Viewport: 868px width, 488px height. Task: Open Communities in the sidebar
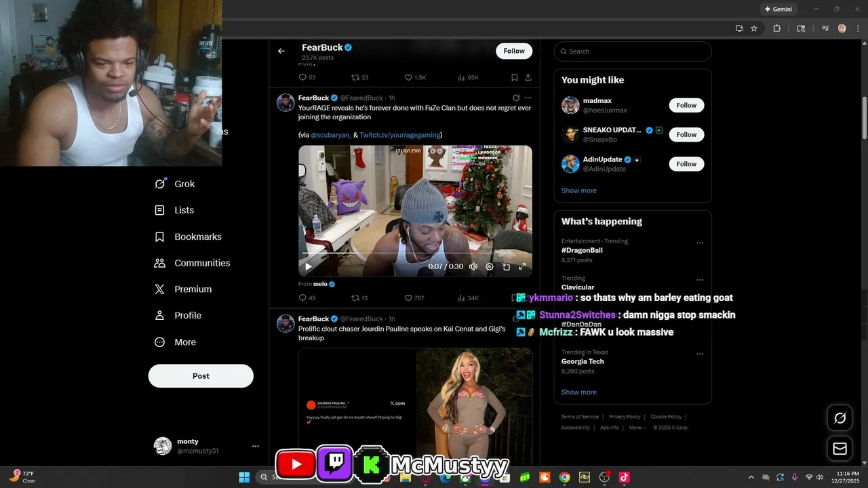point(193,263)
